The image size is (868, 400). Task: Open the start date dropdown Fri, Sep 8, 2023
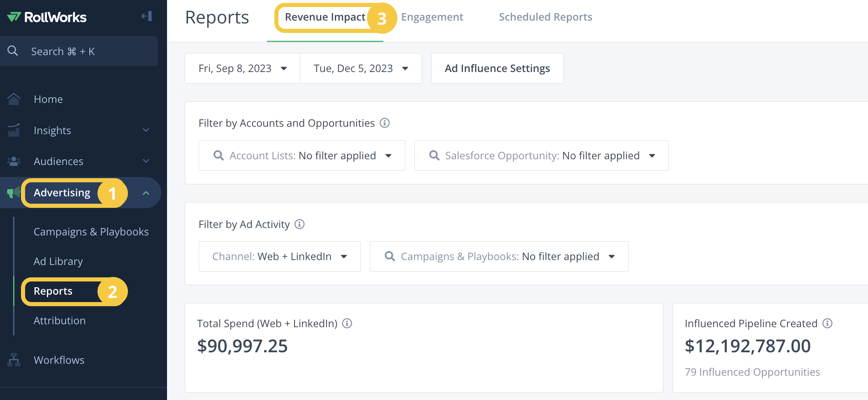click(242, 68)
